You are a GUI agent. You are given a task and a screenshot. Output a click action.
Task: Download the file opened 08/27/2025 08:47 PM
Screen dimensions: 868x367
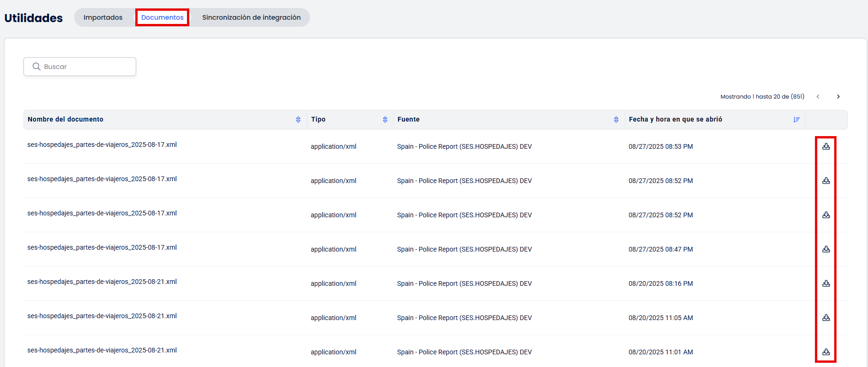click(x=826, y=249)
